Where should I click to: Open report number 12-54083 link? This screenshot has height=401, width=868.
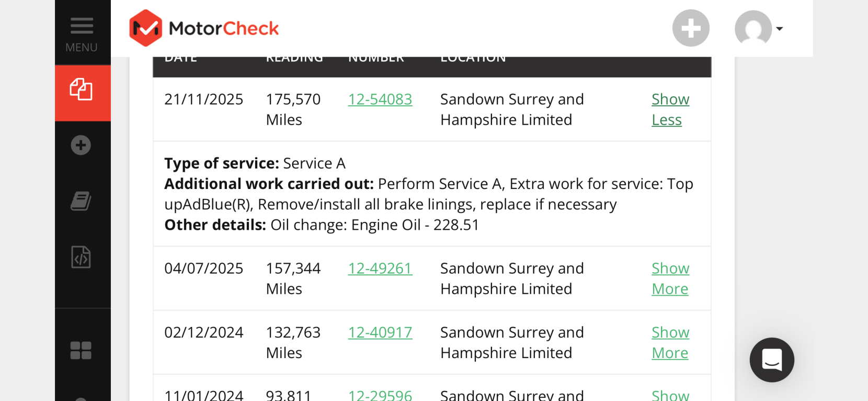(380, 99)
